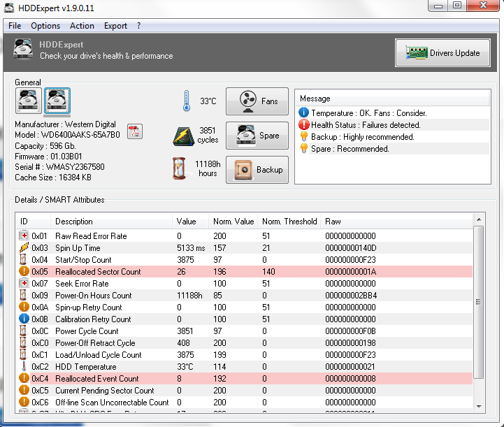
Task: Click the Serial # WMASY2367580 text
Action: (x=59, y=167)
